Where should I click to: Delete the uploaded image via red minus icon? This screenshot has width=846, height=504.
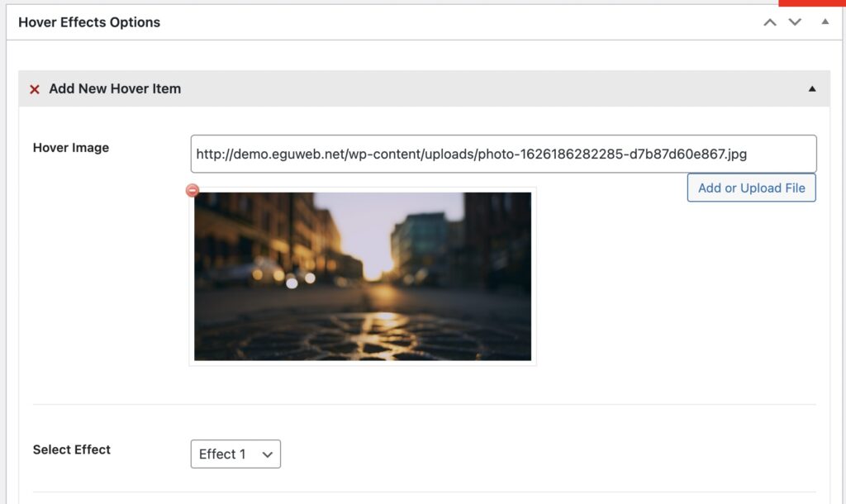tap(192, 191)
